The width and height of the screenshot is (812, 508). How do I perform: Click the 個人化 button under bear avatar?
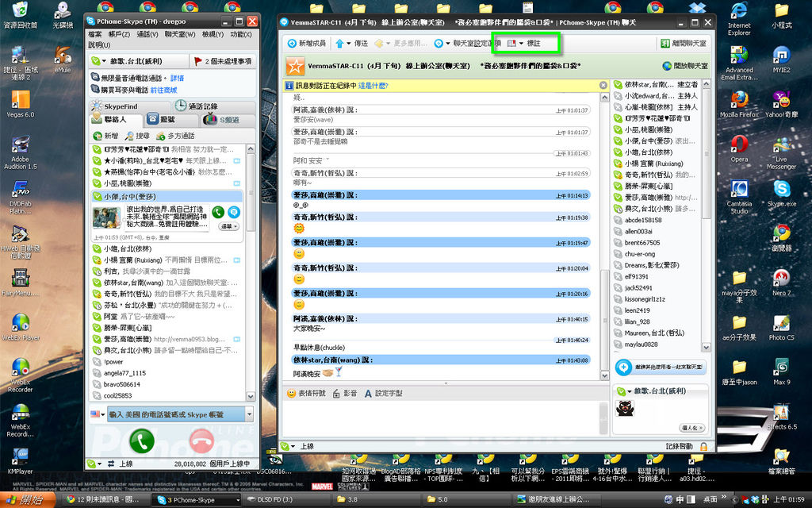691,428
